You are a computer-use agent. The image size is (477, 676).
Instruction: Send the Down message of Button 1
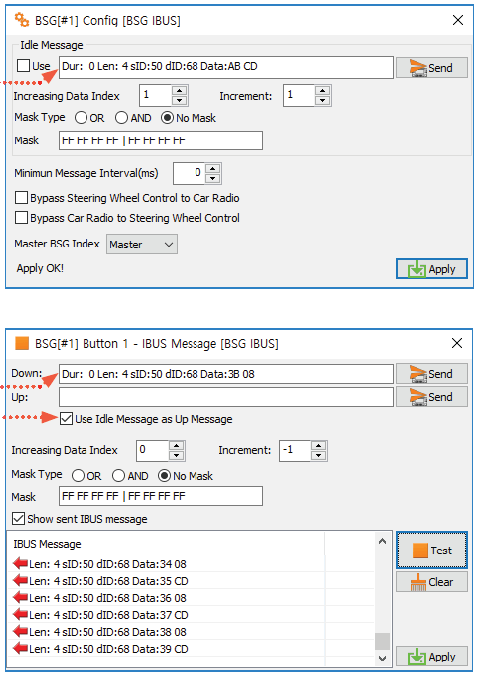pyautogui.click(x=431, y=374)
